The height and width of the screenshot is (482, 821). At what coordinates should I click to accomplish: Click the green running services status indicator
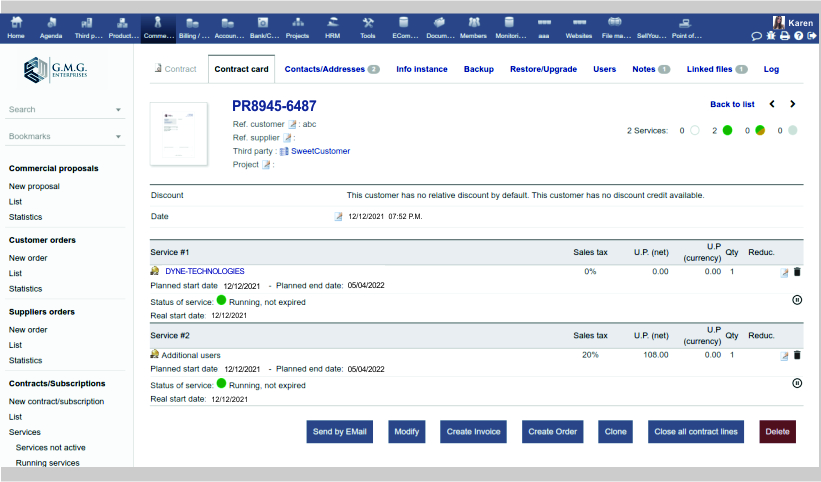pos(728,130)
